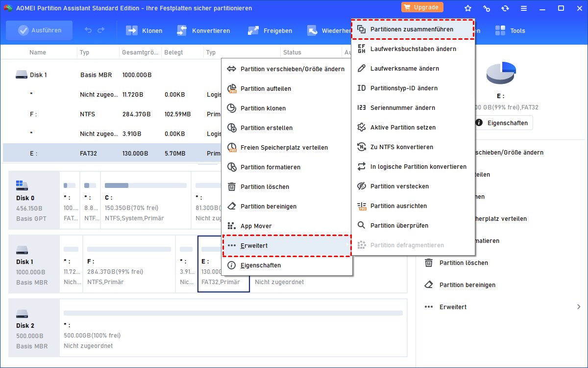Click the Ausführen apply button

pos(39,30)
